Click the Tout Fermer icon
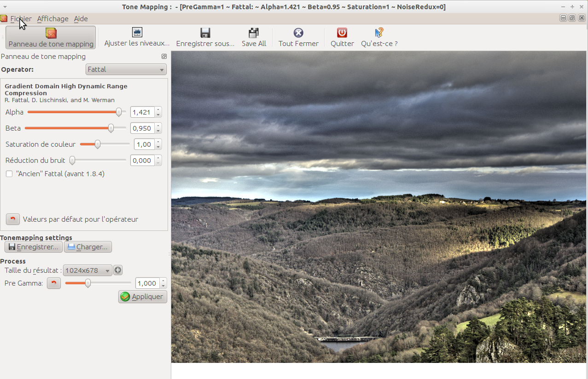The width and height of the screenshot is (588, 379). coord(298,32)
